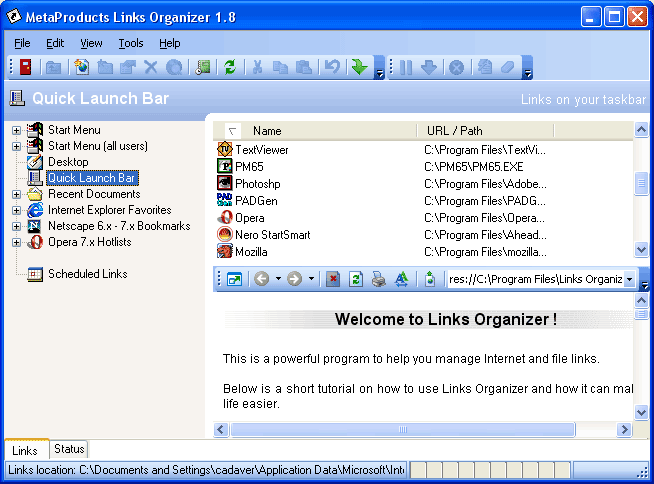Open the Forward history dropdown arrow
The height and width of the screenshot is (484, 654).
[311, 279]
